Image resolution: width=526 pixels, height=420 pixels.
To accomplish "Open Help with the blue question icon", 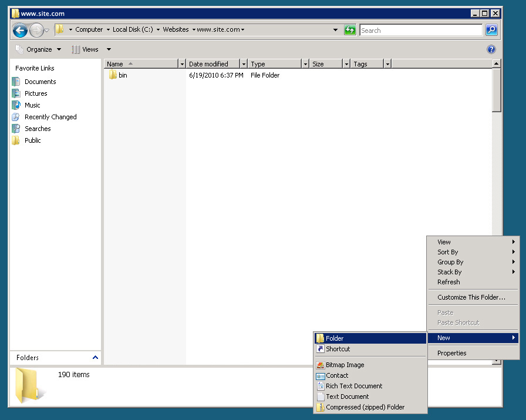I will [x=491, y=49].
